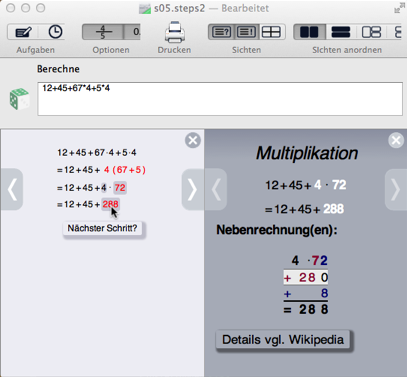Click the first line 12+45+67·4+5·4

point(97,153)
